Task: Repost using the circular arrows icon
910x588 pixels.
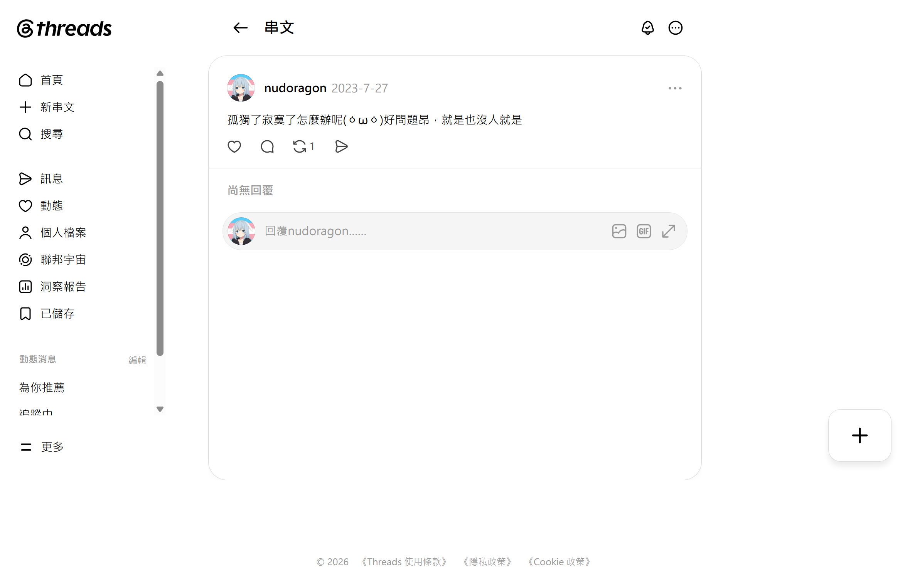Action: (300, 146)
